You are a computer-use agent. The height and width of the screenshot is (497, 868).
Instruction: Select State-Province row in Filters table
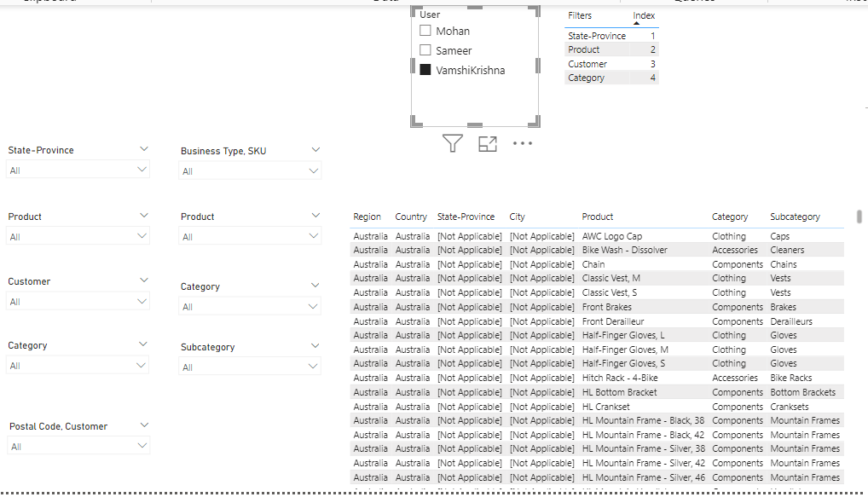611,36
